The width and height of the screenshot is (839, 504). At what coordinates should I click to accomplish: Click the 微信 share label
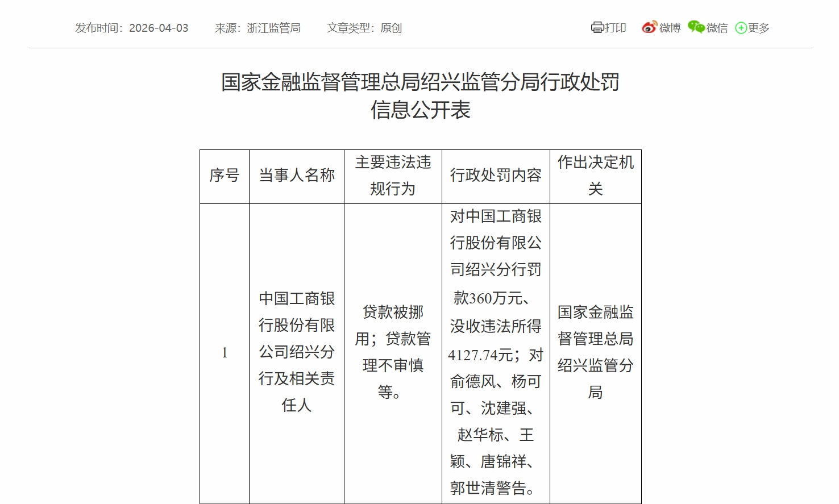tap(717, 28)
